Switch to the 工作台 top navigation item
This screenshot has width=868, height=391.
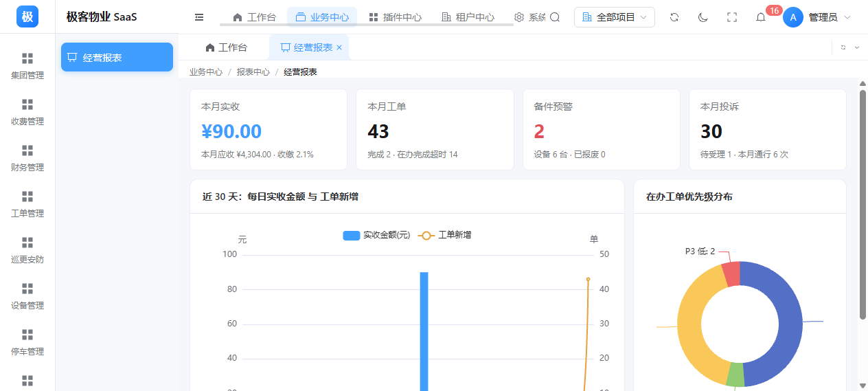pyautogui.click(x=254, y=17)
